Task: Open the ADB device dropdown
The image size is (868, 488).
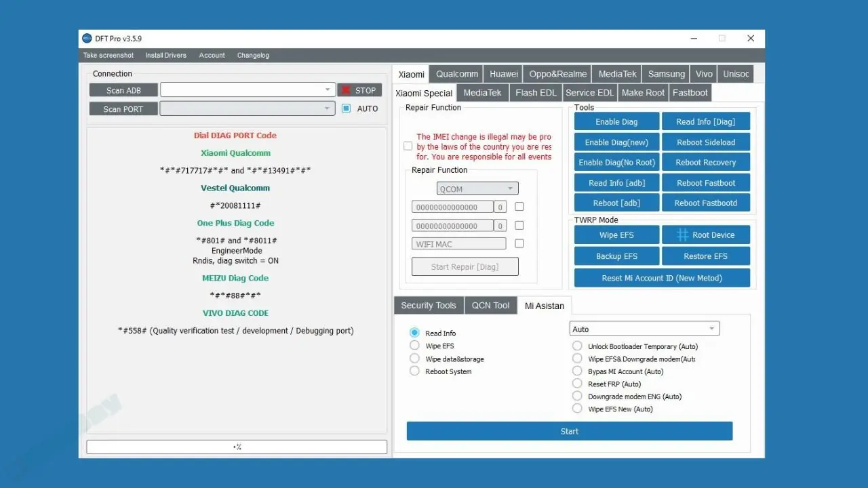Action: coord(248,89)
